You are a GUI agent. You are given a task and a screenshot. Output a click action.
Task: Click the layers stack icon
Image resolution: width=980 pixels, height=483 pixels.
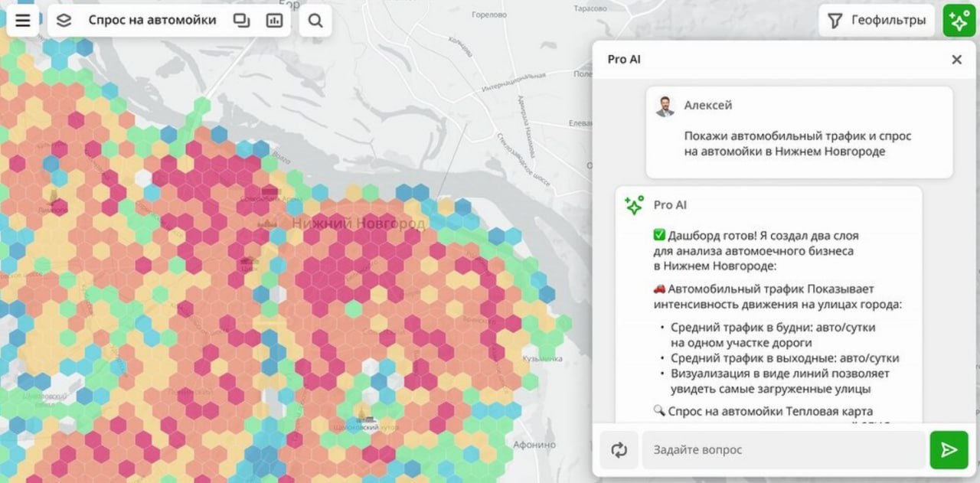click(x=64, y=21)
